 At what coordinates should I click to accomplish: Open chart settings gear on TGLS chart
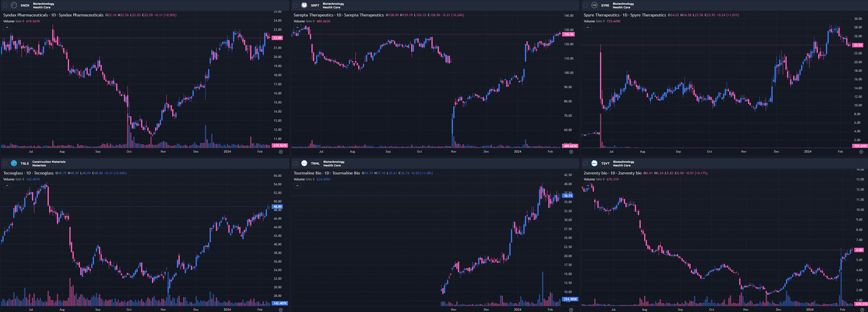click(x=281, y=310)
